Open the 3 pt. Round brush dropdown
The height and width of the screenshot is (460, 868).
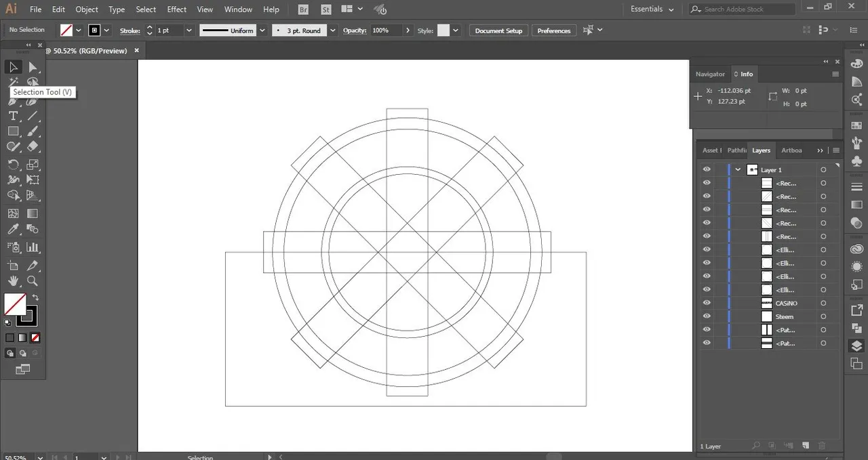click(332, 30)
